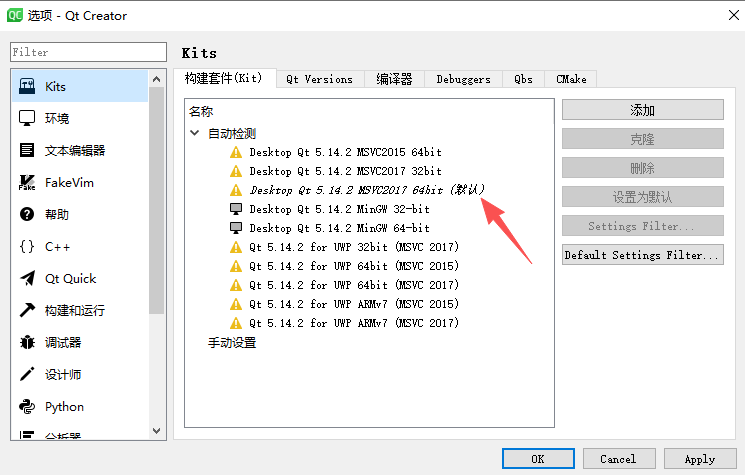Click the Apply button
This screenshot has width=745, height=475.
click(700, 459)
